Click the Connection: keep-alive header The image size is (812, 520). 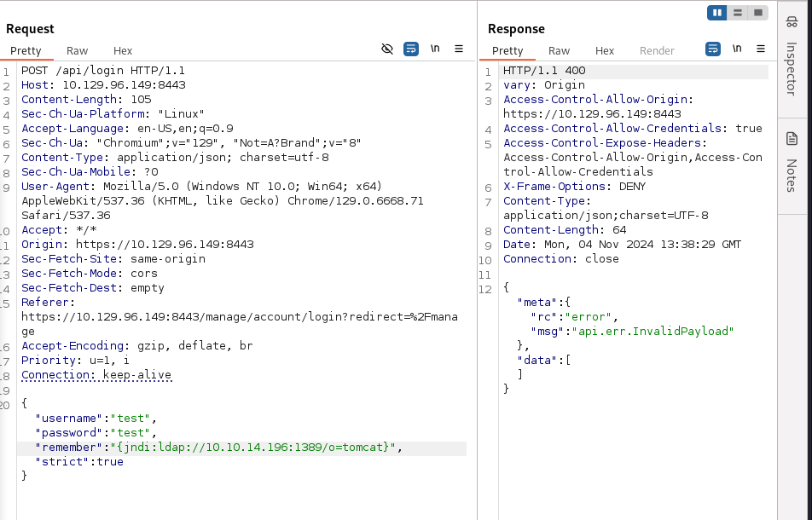click(x=96, y=374)
